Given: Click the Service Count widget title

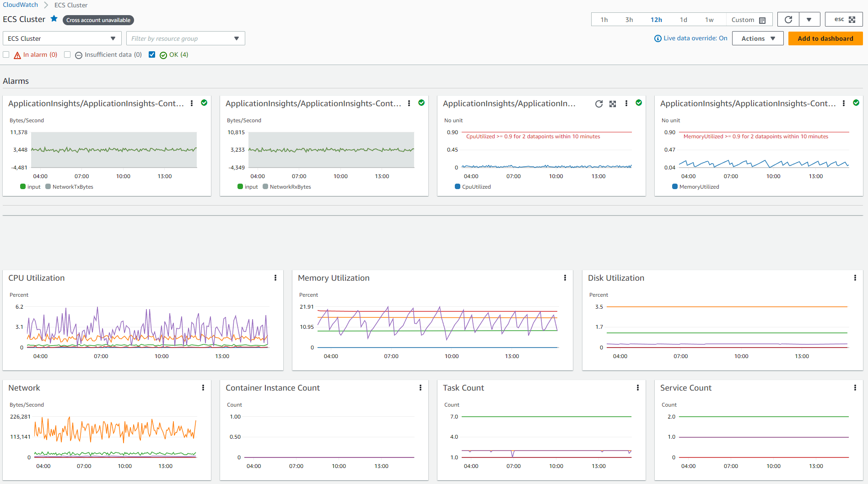Looking at the screenshot, I should pos(686,388).
